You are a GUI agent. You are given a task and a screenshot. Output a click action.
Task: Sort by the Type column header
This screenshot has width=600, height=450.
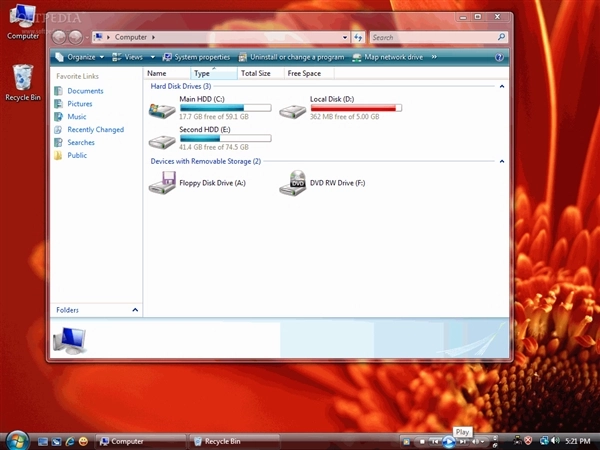click(x=214, y=73)
